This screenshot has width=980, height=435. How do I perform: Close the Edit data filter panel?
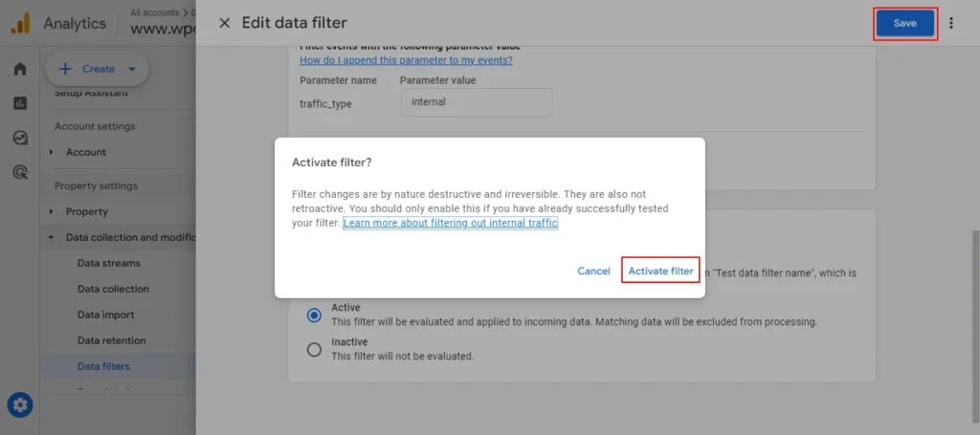tap(225, 23)
